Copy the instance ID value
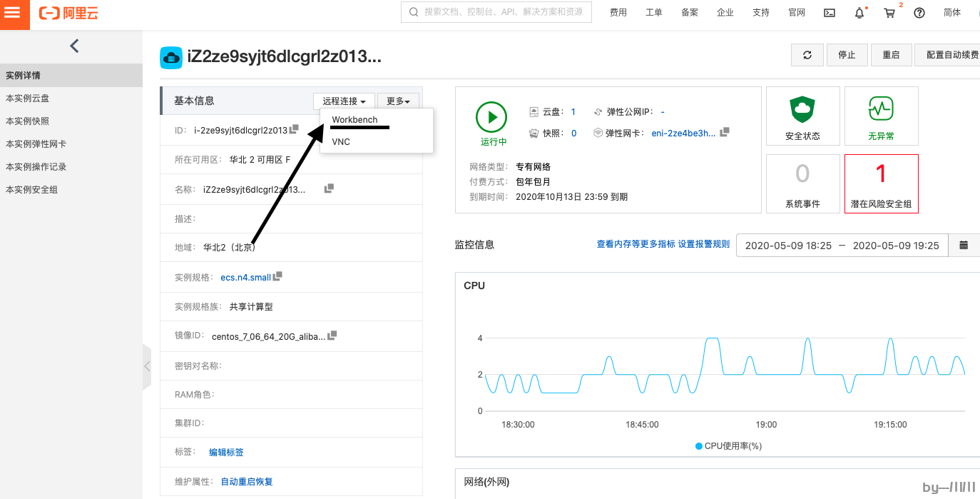The width and height of the screenshot is (980, 499). coord(294,129)
